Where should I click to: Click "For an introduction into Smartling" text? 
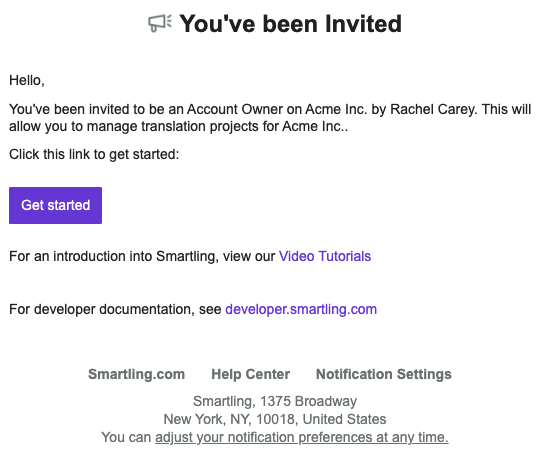(114, 256)
